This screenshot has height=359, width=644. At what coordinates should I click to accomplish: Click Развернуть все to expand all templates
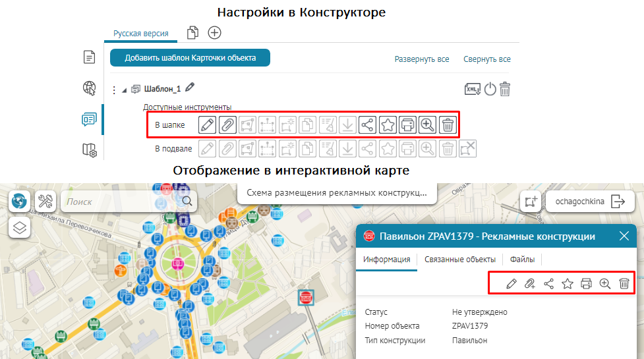[x=422, y=59]
